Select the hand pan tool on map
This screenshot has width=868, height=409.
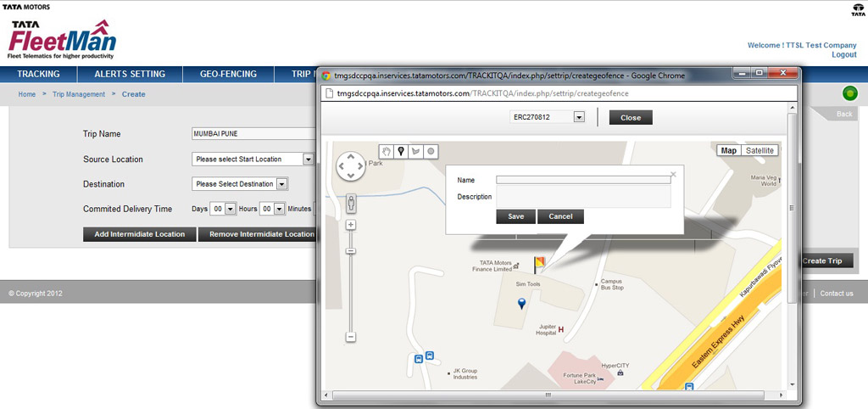pos(387,151)
